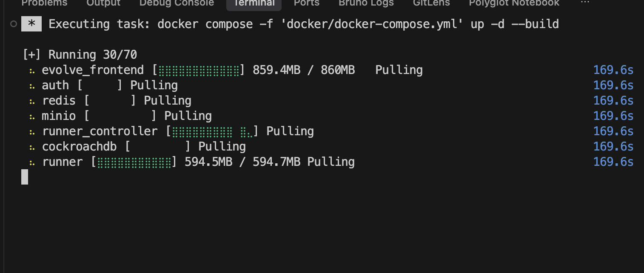Switch to the Problems tab
This screenshot has width=644, height=273.
tap(45, 3)
